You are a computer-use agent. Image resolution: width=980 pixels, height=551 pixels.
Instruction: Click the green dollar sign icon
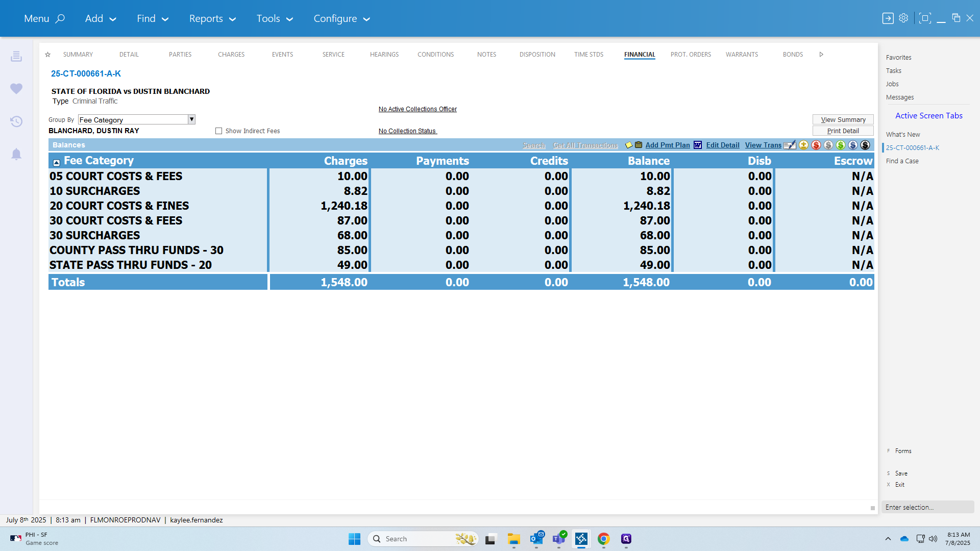tap(841, 145)
